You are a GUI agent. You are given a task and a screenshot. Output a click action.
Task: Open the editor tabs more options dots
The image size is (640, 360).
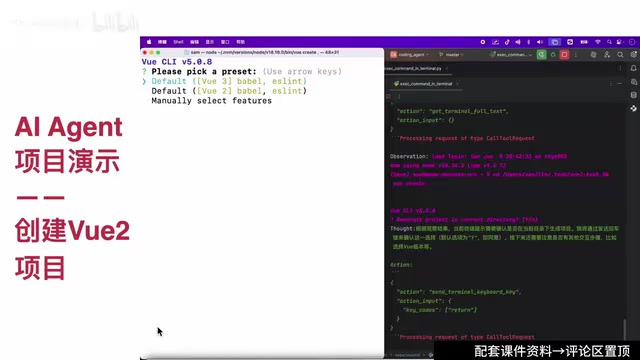click(620, 69)
